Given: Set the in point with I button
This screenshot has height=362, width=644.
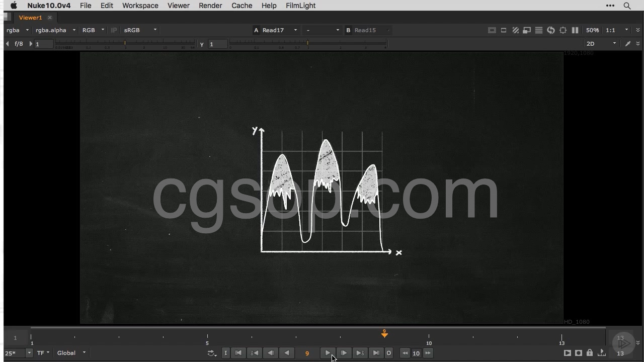Looking at the screenshot, I should pos(225,353).
